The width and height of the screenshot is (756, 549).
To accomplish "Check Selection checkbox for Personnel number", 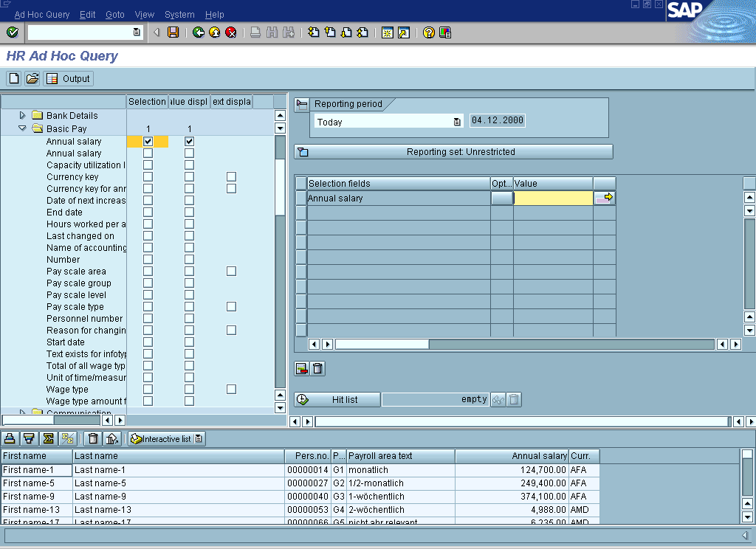I will [148, 319].
